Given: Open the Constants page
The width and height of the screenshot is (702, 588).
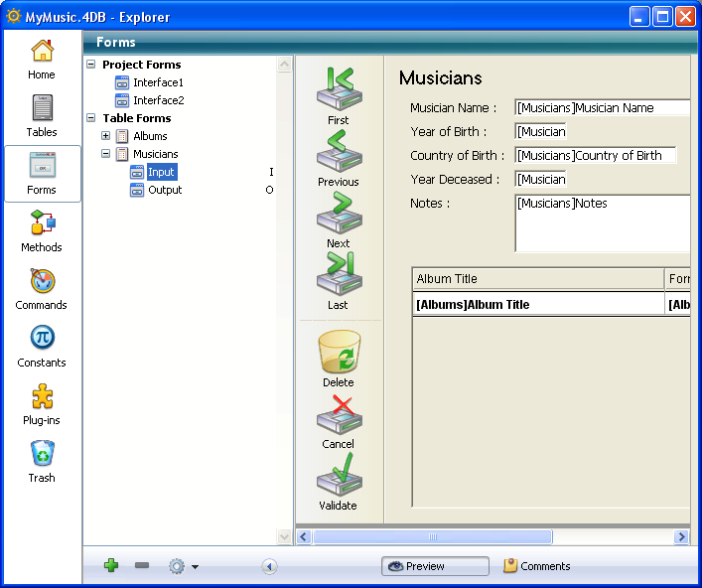Looking at the screenshot, I should 42,346.
